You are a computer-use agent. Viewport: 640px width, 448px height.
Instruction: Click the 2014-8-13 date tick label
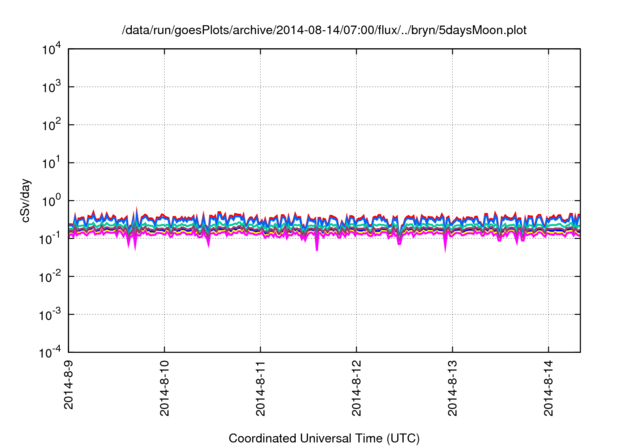tap(452, 388)
